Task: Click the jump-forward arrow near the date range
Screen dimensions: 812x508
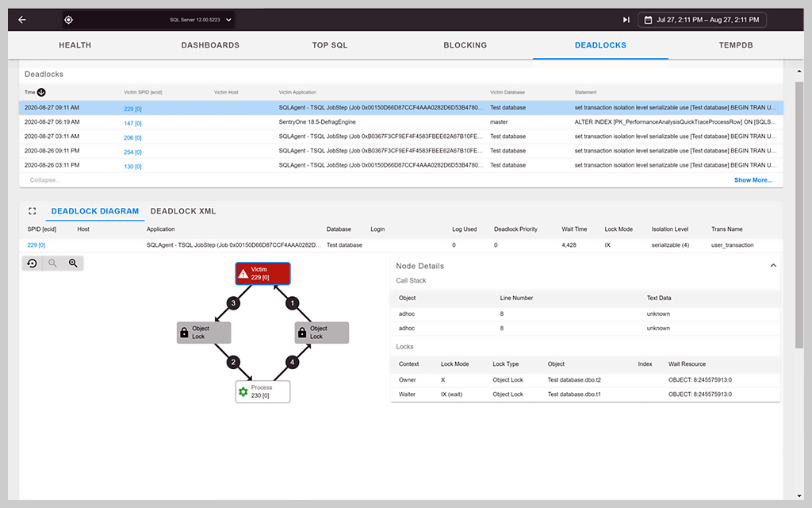Action: pos(626,19)
